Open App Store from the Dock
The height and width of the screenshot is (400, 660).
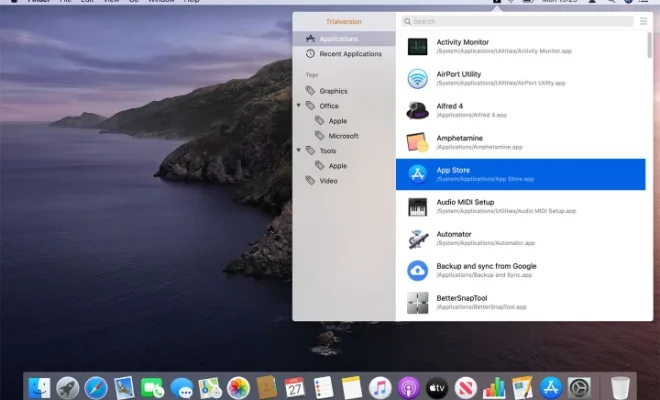[551, 388]
